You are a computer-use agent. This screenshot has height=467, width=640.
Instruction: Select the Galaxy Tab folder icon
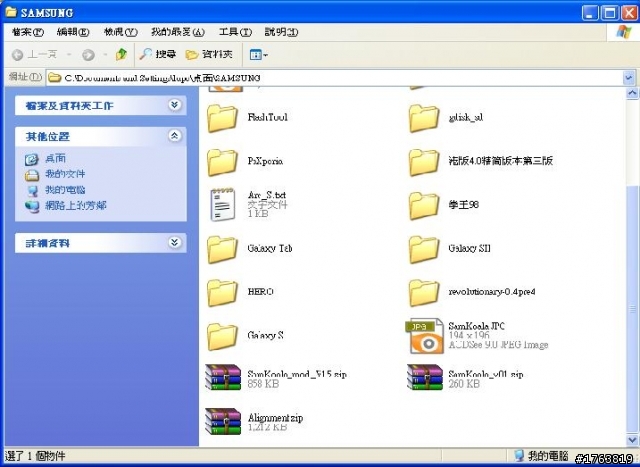click(222, 249)
